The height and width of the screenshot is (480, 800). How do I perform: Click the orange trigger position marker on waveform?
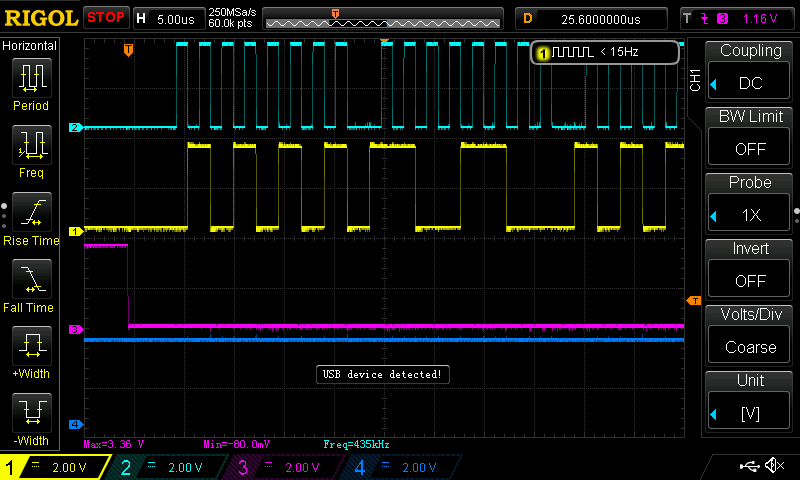[129, 50]
